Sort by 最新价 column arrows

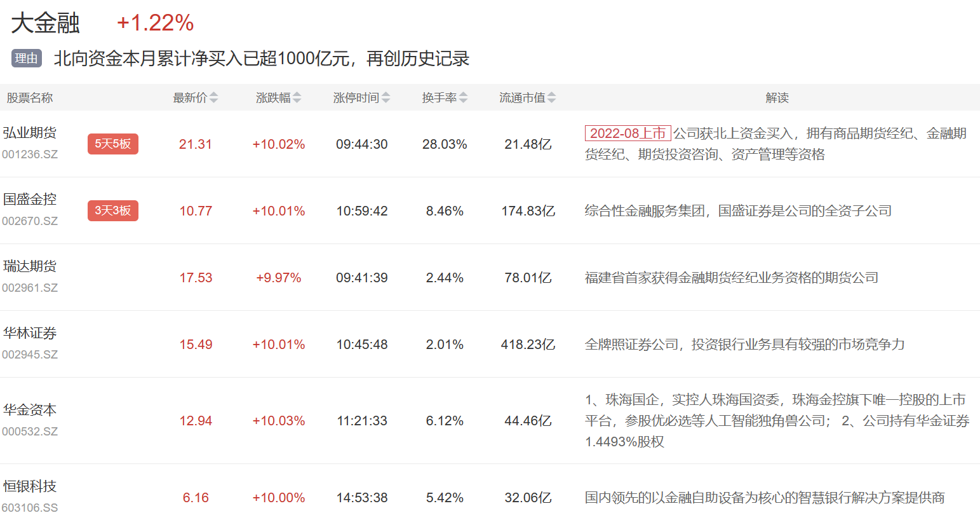click(214, 98)
